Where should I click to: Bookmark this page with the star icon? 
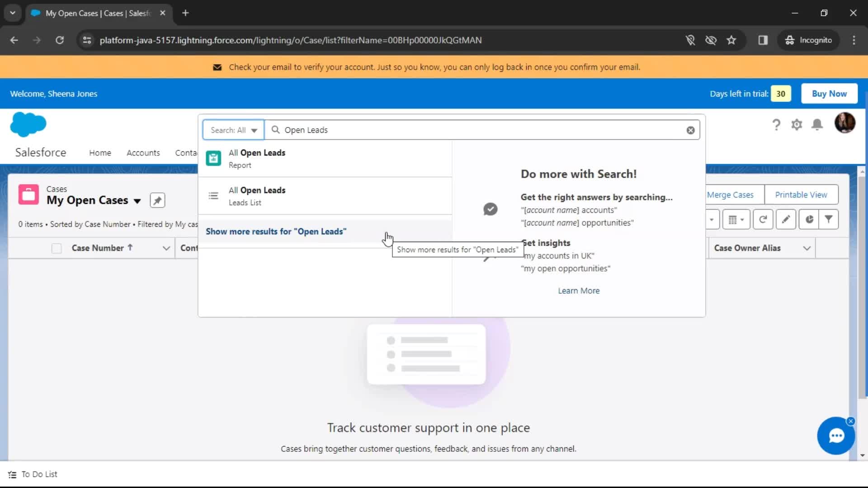[731, 40]
